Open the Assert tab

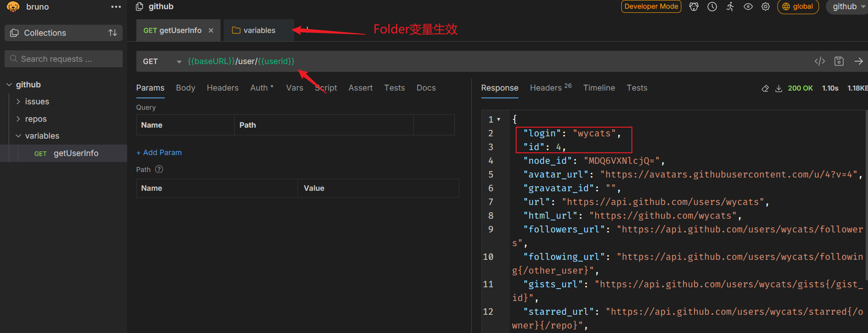(361, 88)
